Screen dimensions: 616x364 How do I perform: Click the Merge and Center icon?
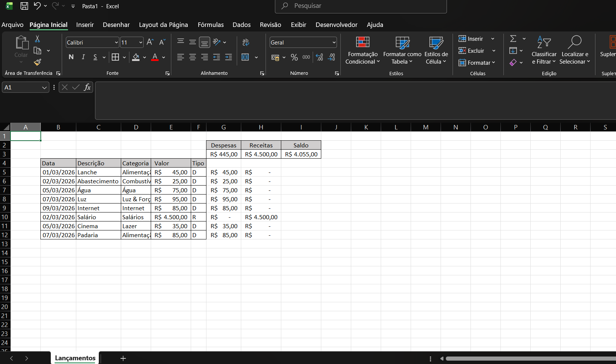245,57
